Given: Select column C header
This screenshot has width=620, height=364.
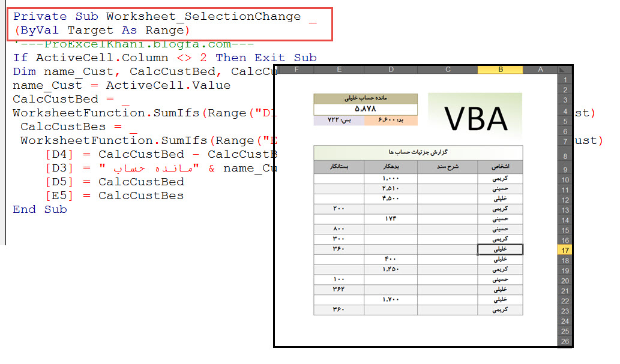Looking at the screenshot, I should [x=447, y=70].
